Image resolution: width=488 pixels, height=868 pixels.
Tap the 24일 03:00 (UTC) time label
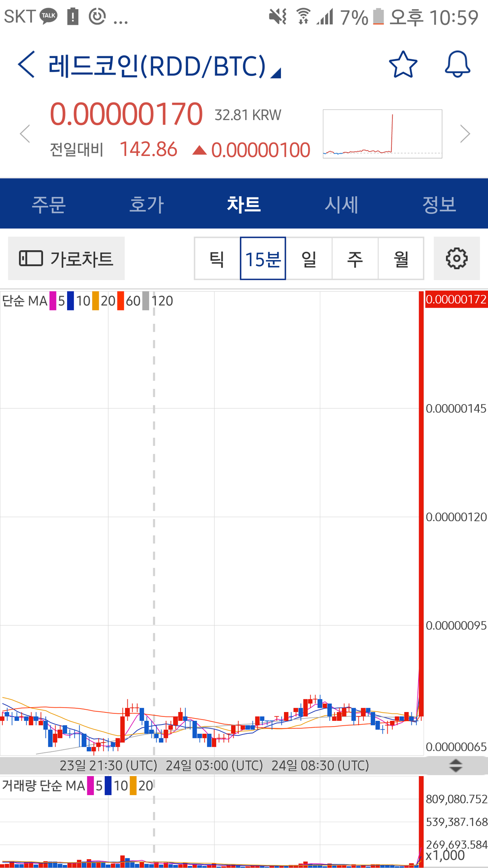tap(214, 765)
